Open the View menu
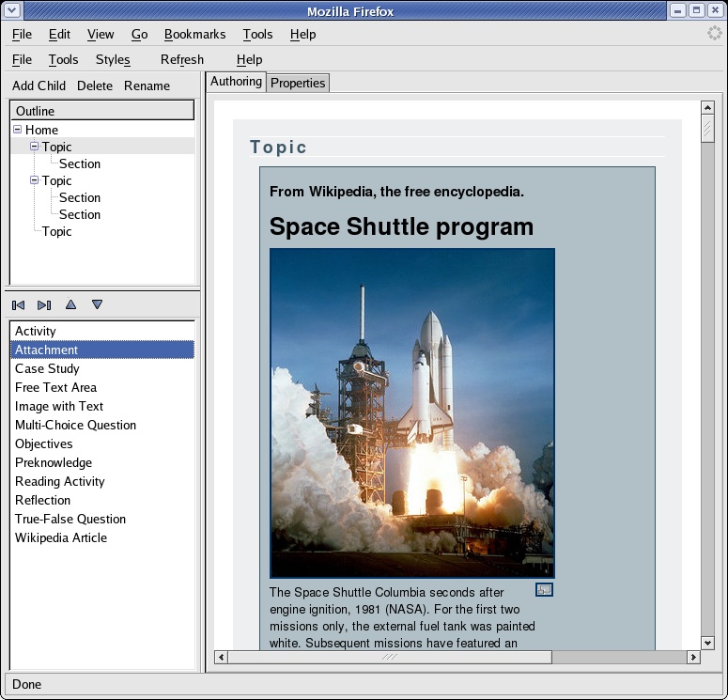This screenshot has width=728, height=700. 101,35
